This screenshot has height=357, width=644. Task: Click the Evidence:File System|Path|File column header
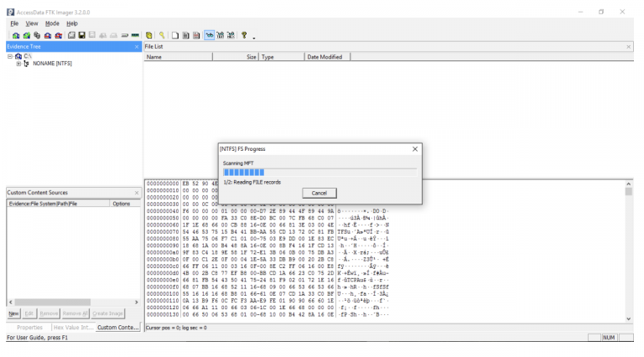coord(59,204)
